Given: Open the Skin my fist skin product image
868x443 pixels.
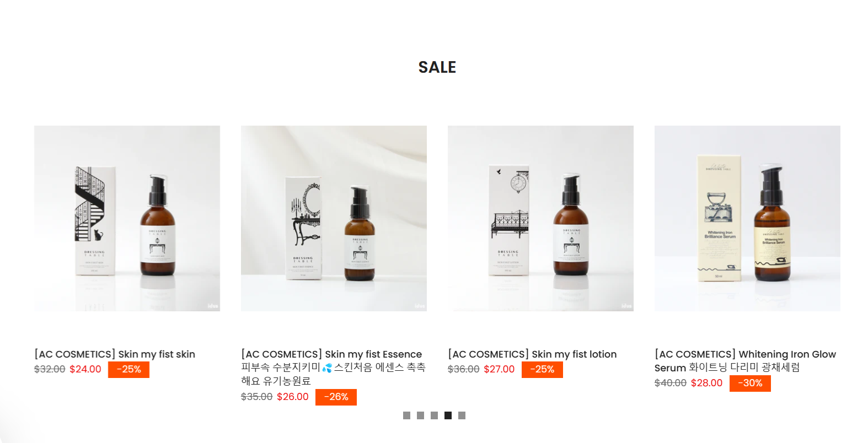Looking at the screenshot, I should coord(127,218).
